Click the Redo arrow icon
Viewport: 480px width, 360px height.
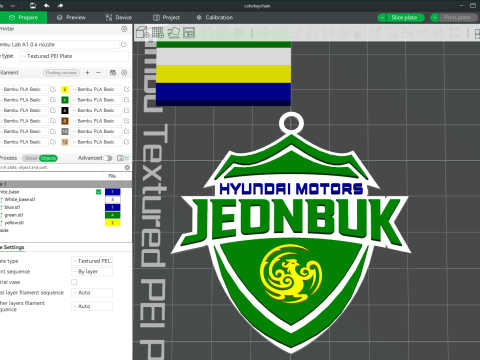click(60, 6)
